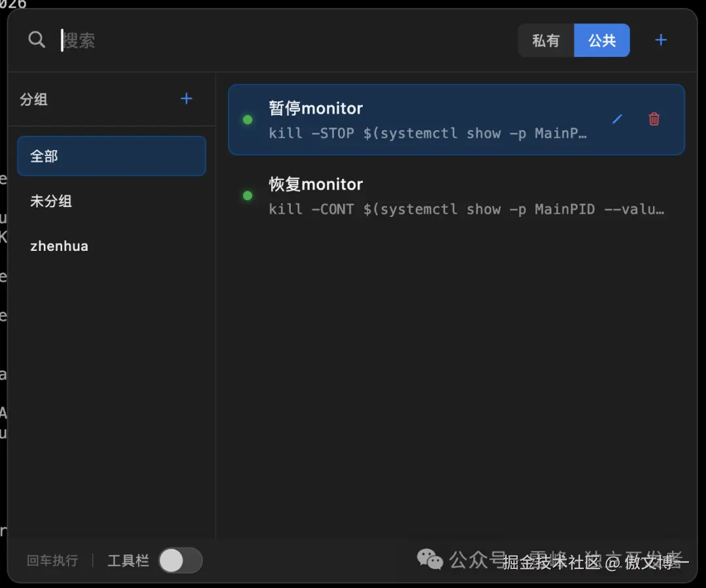Click the kill -STOP command text
Screen dimensions: 706x588
(428, 133)
